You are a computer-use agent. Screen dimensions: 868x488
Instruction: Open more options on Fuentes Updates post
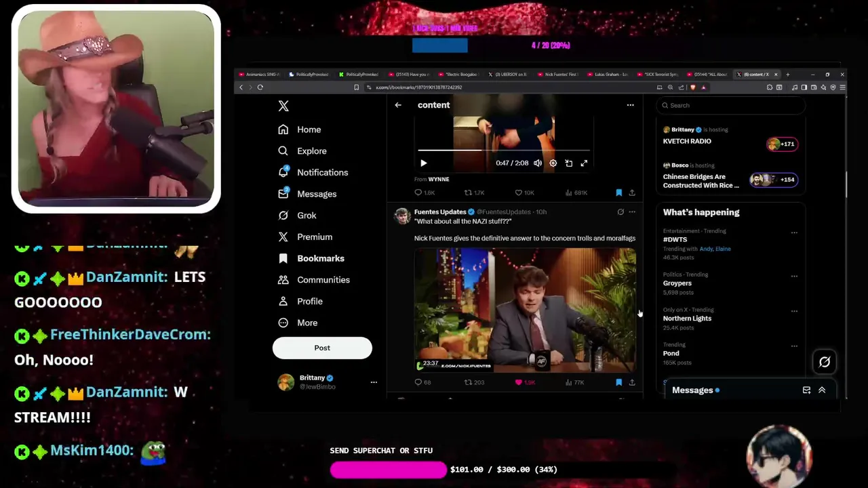[x=632, y=212]
